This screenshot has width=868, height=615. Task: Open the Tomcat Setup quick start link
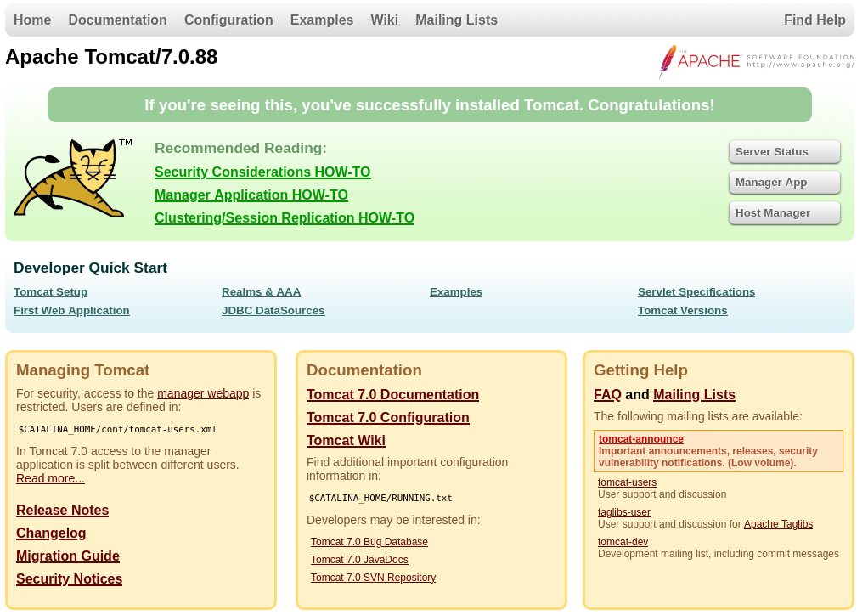(x=50, y=292)
